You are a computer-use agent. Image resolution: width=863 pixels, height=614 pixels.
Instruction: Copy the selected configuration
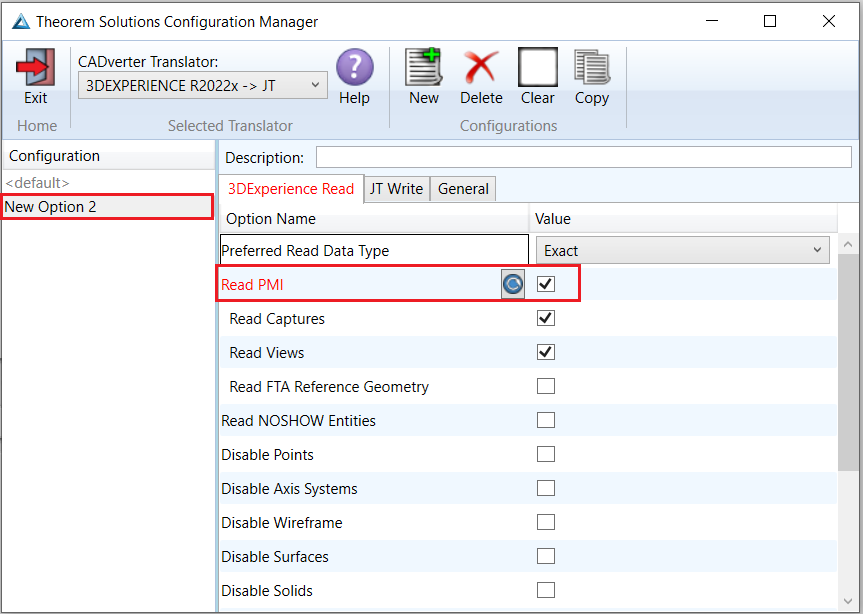point(592,67)
